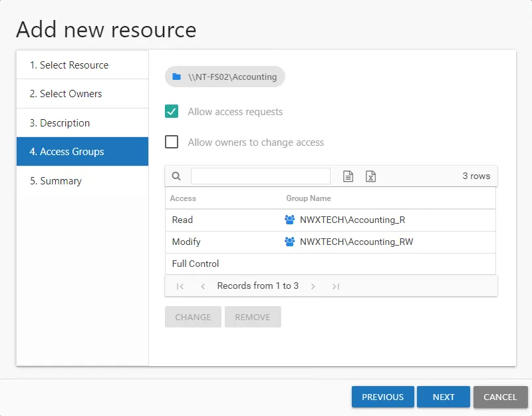Click folder icon in \\NT-FS02\Accounting chip
Viewport: 532px width, 416px height.
click(x=176, y=77)
